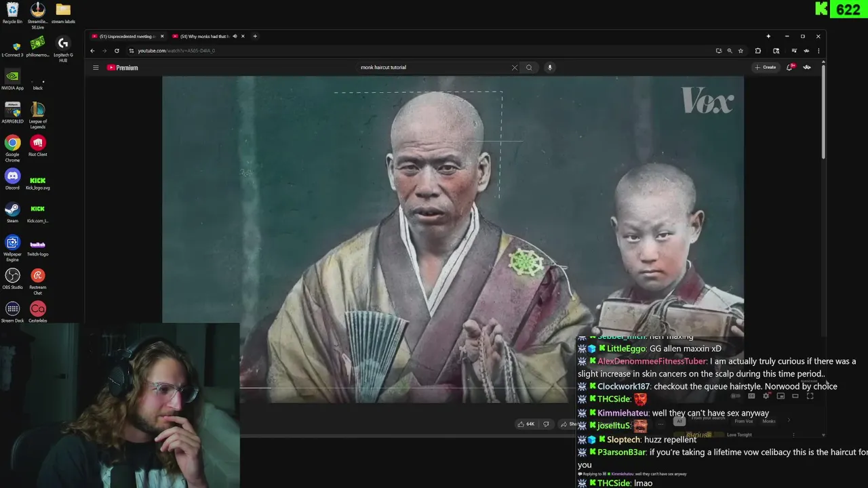Close the 'Unprecedented meeting' tab
This screenshot has width=868, height=488.
pyautogui.click(x=161, y=36)
